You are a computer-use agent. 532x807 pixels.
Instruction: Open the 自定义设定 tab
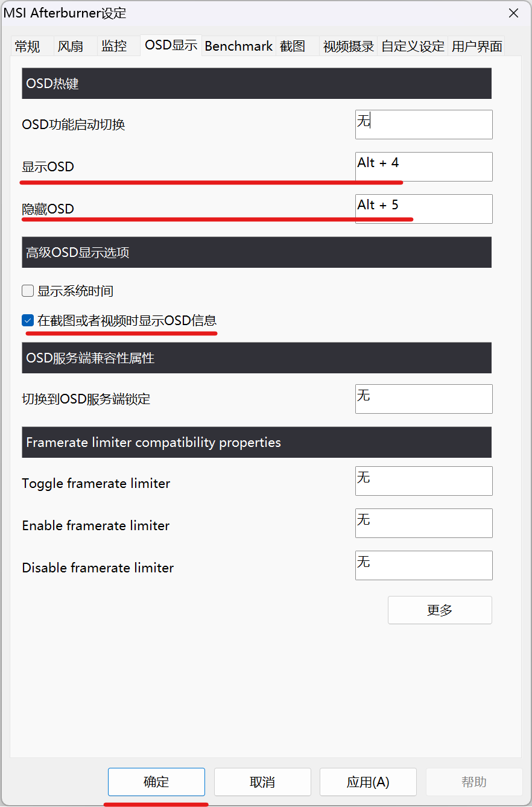click(413, 46)
